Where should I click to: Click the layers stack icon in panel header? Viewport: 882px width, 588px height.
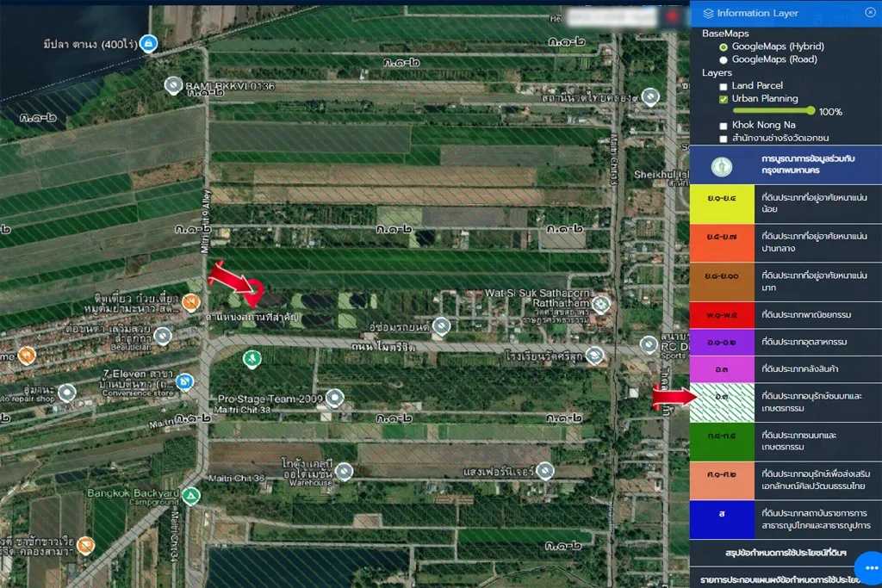[x=708, y=13]
